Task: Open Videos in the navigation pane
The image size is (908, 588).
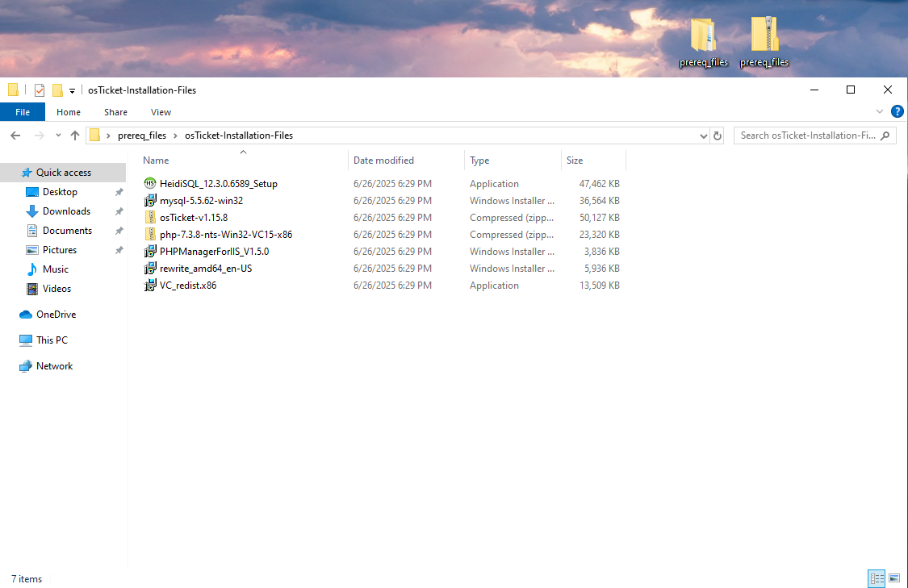Action: click(56, 288)
